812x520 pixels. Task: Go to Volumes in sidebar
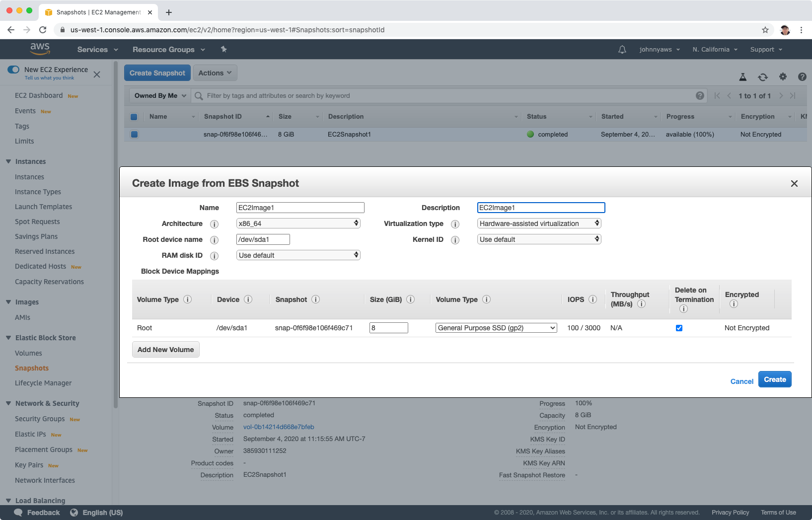(28, 353)
